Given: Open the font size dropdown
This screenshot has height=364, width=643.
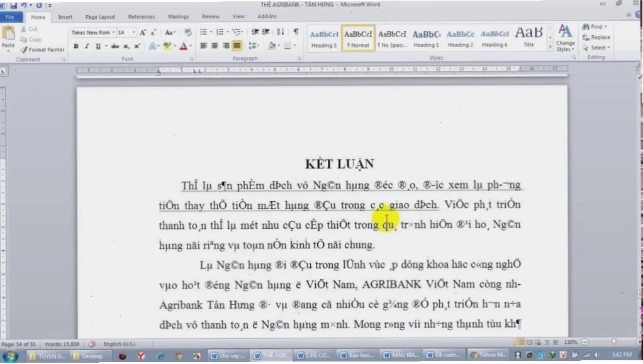Looking at the screenshot, I should pos(133,33).
